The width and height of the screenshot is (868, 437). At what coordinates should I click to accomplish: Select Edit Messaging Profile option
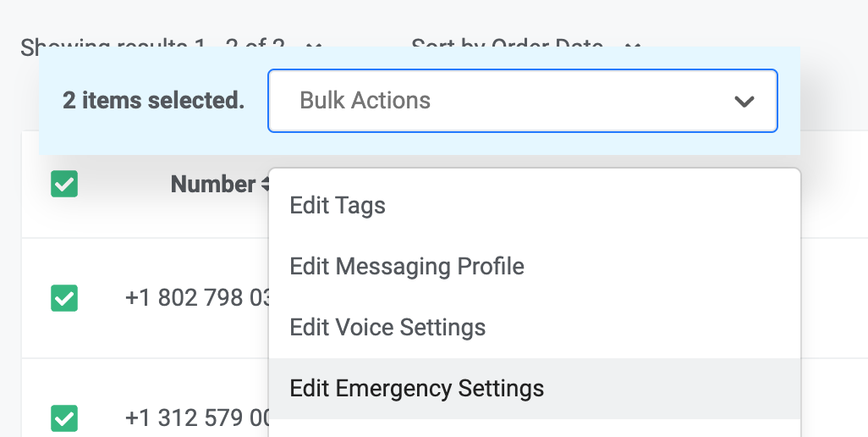534,267
